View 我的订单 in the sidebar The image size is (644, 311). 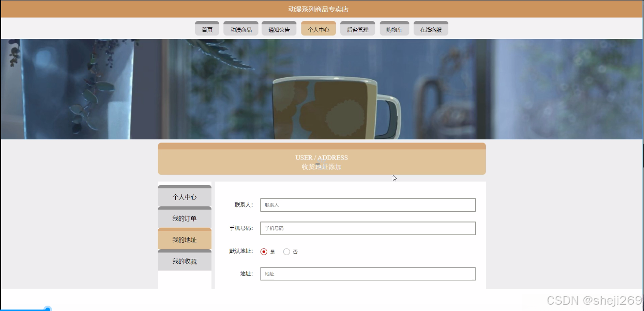pyautogui.click(x=184, y=218)
